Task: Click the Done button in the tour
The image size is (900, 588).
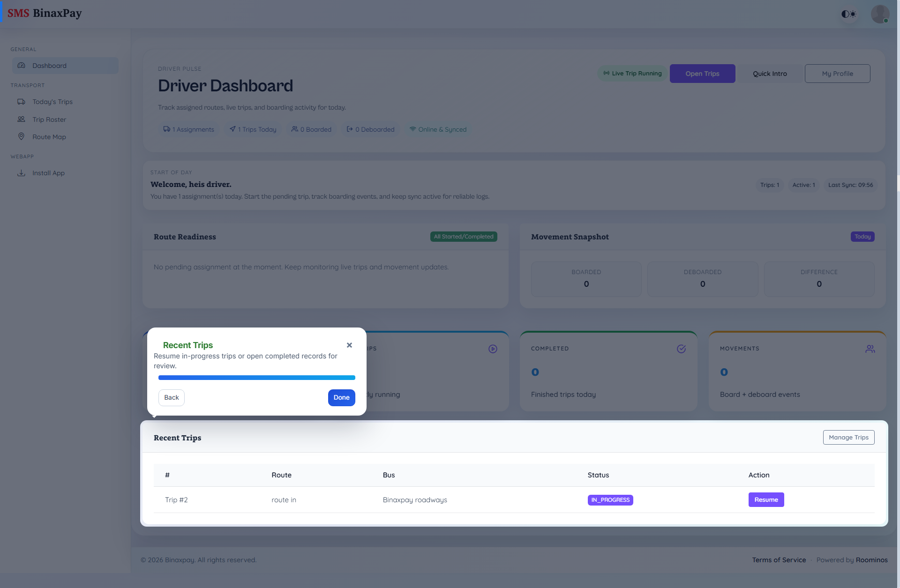Action: pyautogui.click(x=341, y=398)
